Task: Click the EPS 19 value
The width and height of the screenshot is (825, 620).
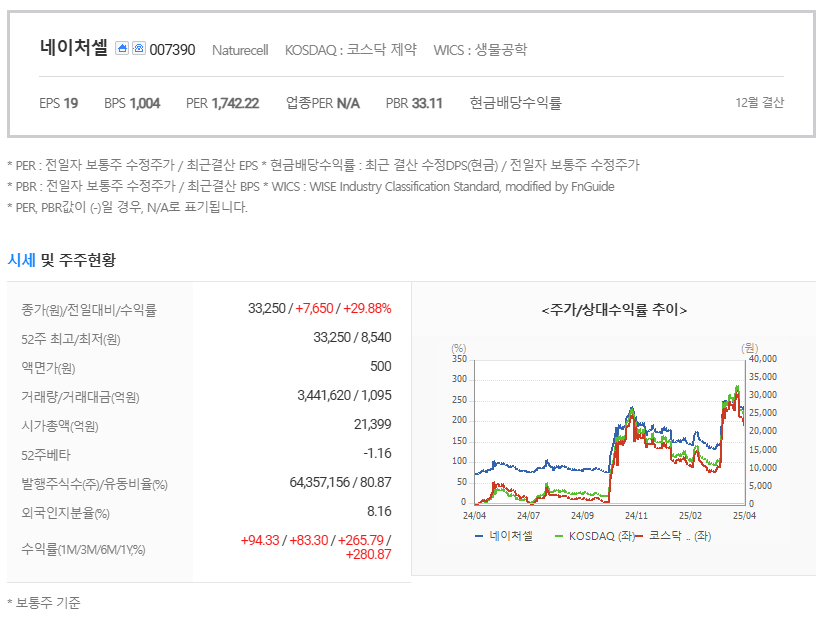Action: click(x=58, y=103)
